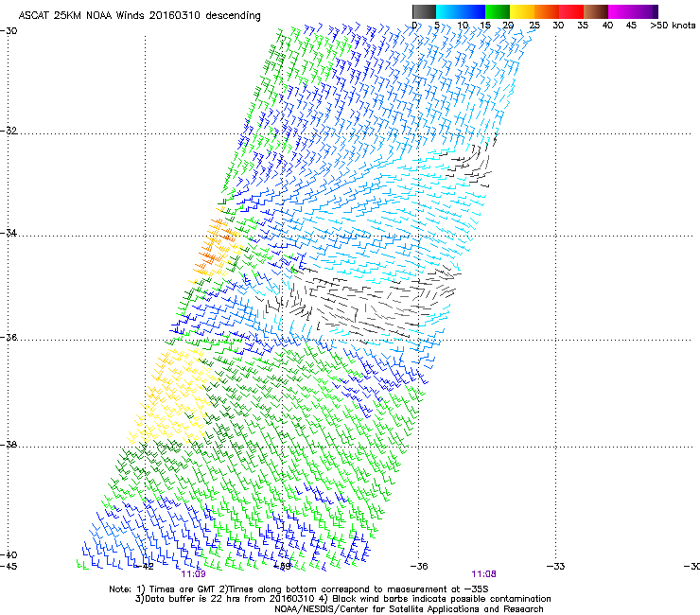Viewport: 700px width, 615px height.
Task: Select the red 30-35 knots color band
Action: coord(571,11)
